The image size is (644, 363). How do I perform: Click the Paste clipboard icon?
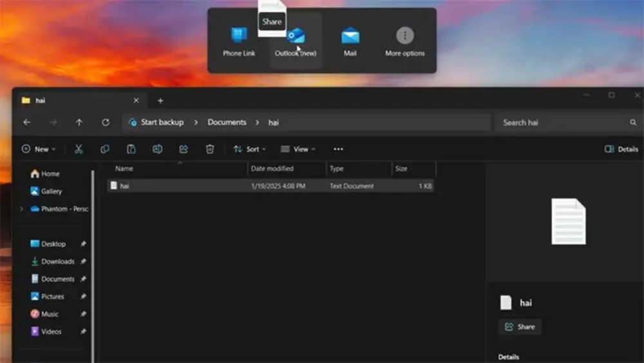[131, 149]
